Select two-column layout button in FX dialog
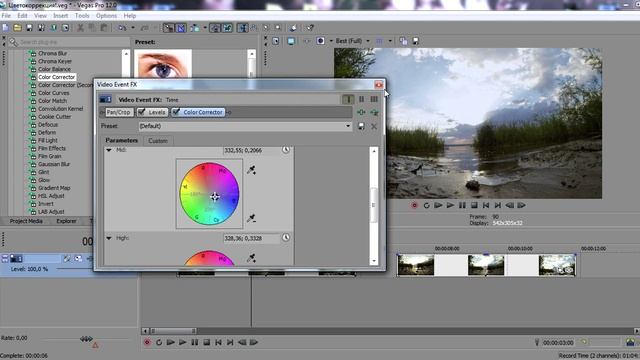 click(x=361, y=99)
